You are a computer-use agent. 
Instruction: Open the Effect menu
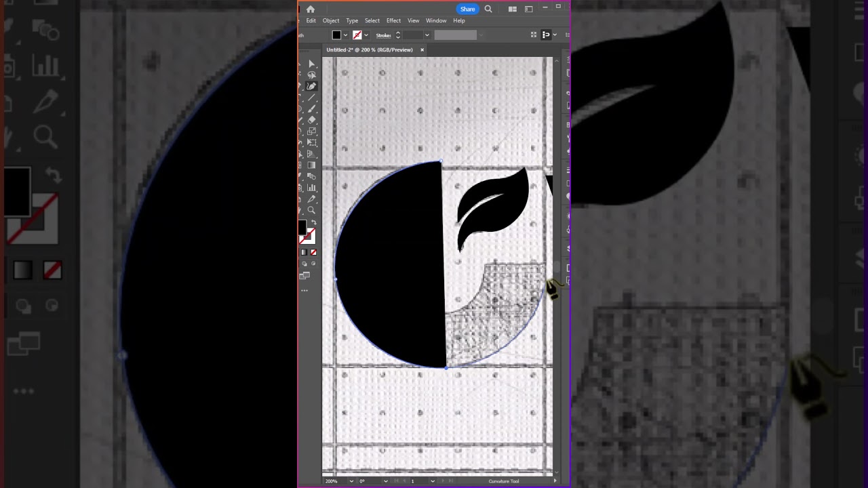click(393, 21)
